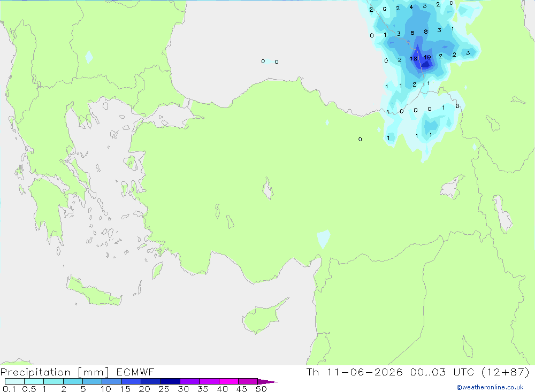The image size is (535, 392).
Task: Click the '18' precipitation value on map
Action: point(413,59)
